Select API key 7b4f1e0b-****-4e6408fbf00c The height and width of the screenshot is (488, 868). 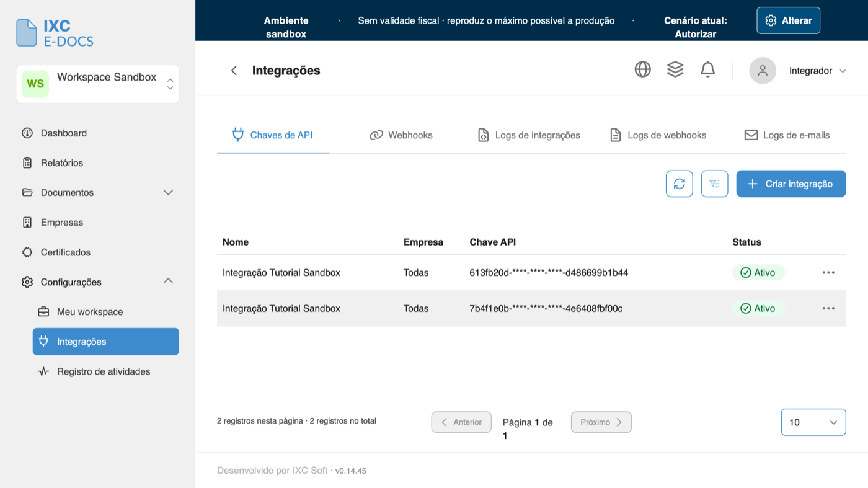[x=546, y=308]
